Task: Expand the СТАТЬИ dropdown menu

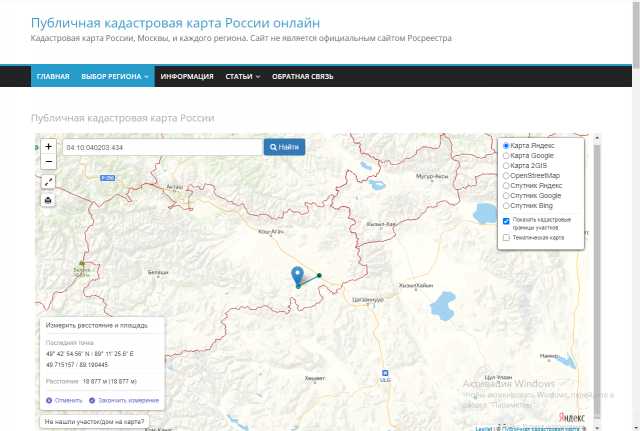Action: point(242,76)
